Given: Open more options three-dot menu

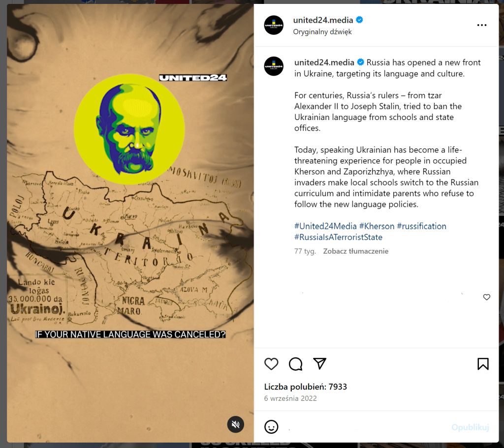Looking at the screenshot, I should coord(481,25).
